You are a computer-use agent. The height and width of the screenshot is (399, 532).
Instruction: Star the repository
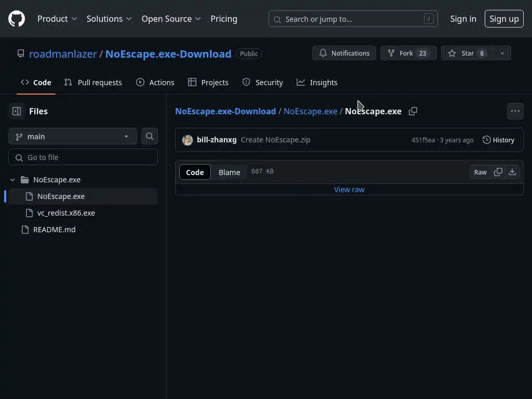point(468,54)
